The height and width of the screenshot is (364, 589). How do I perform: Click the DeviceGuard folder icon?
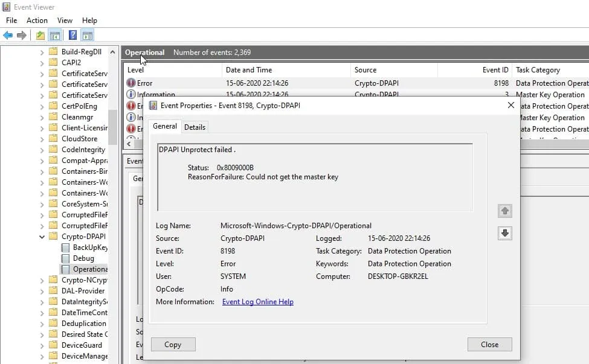[54, 345]
